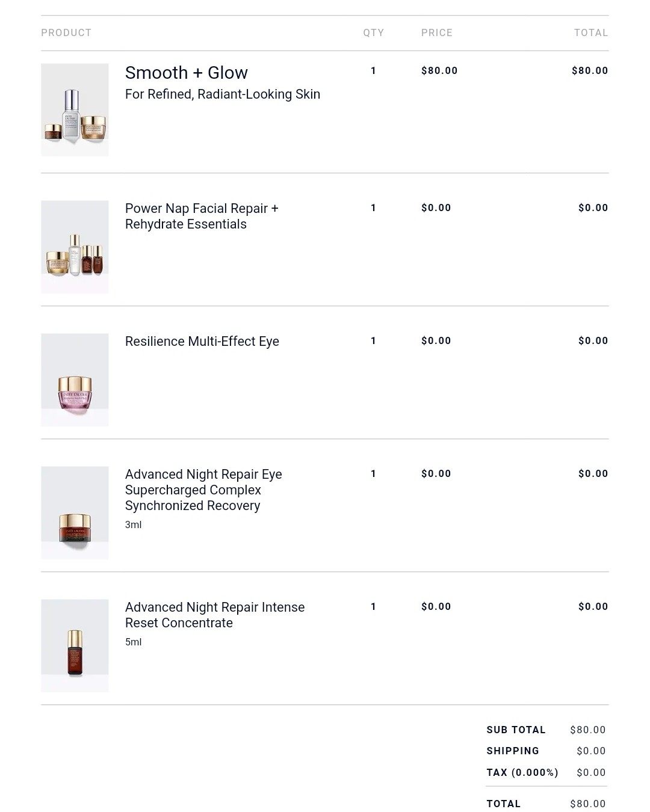Select the Resilience Multi-Effect Eye jar image
The image size is (650, 812).
click(x=75, y=380)
